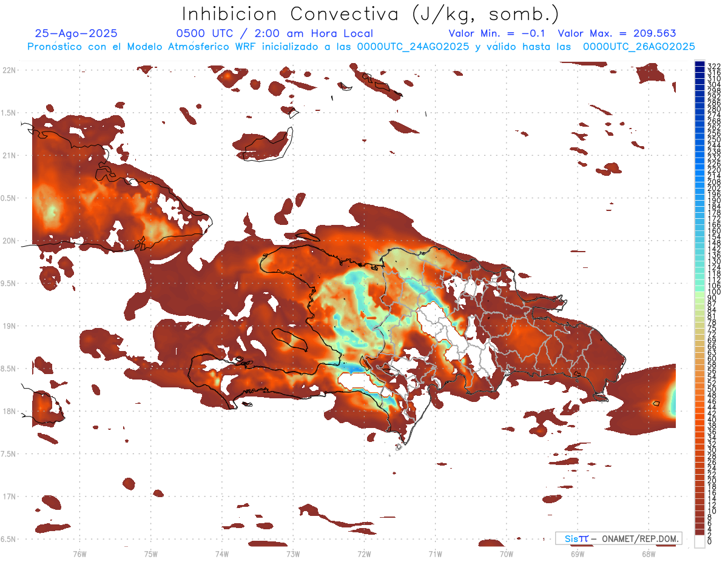Click the darkest blue swatch atop the color bar
This screenshot has height=562, width=728.
699,64
